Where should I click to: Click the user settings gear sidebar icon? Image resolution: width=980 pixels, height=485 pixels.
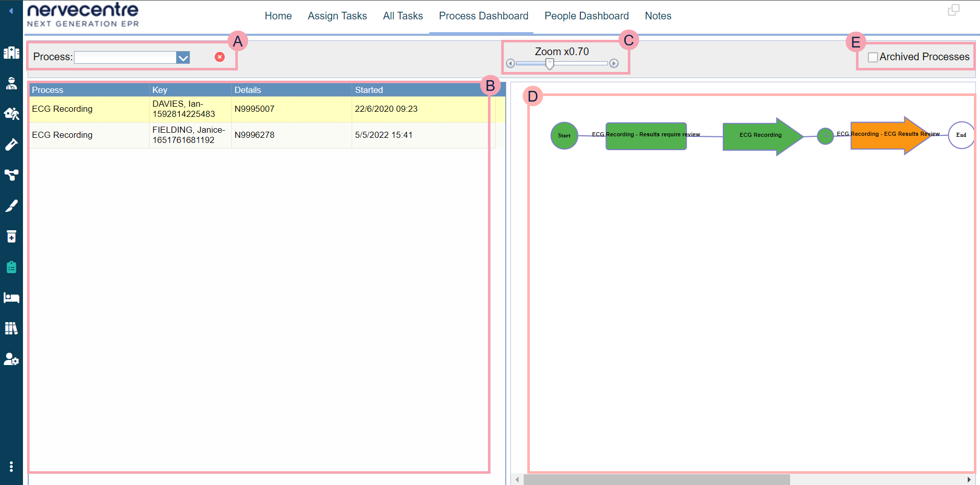[11, 359]
